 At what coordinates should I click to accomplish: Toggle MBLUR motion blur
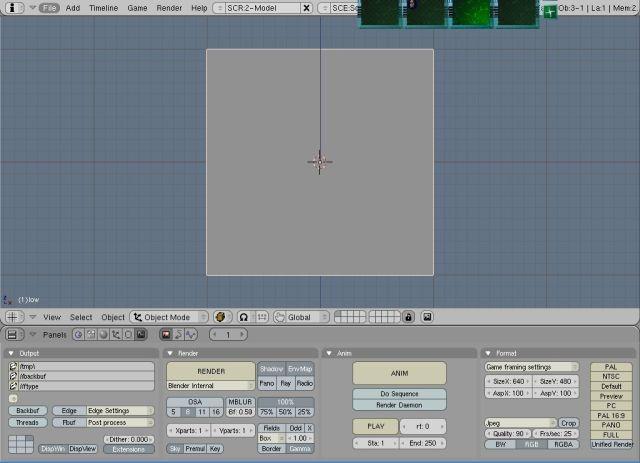(x=240, y=402)
